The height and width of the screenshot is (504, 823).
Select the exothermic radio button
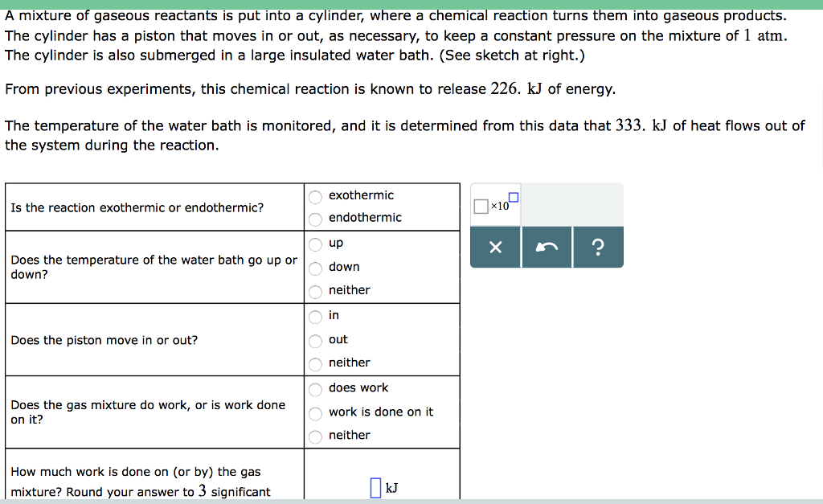click(x=315, y=196)
